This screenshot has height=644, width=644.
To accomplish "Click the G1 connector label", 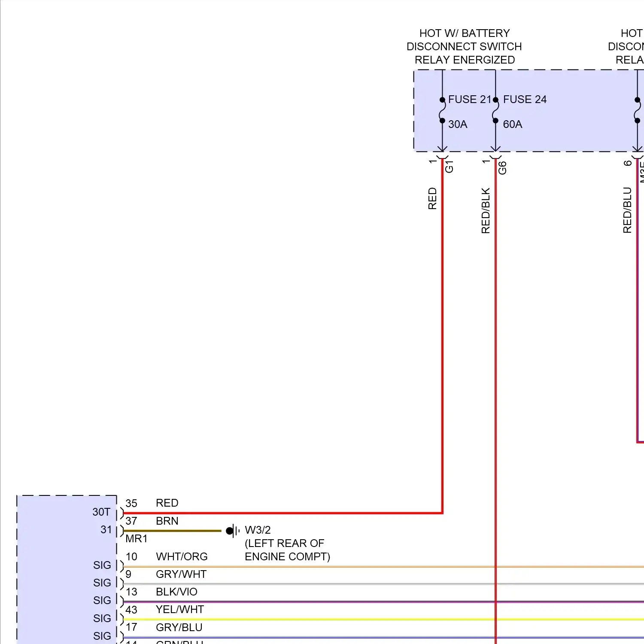I will tap(449, 167).
